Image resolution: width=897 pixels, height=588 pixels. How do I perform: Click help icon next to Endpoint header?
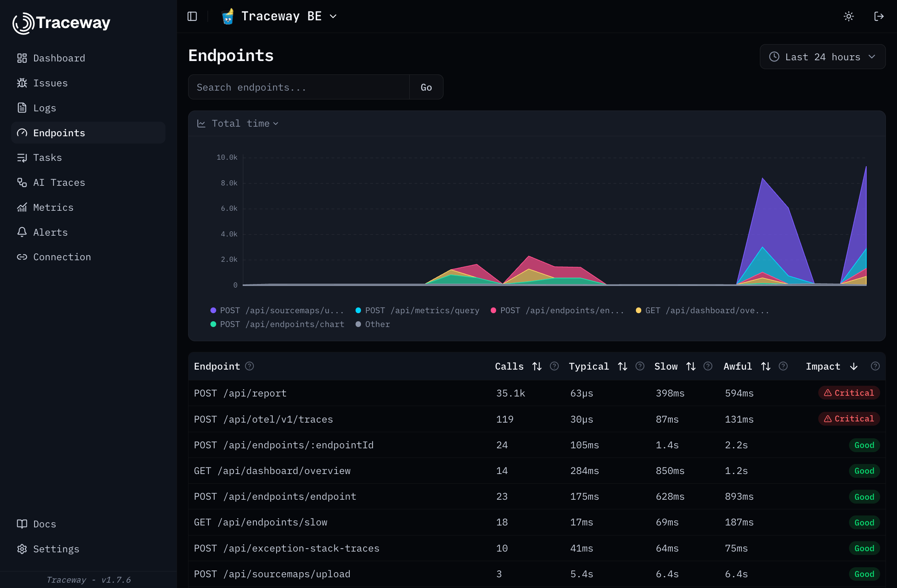(x=250, y=366)
